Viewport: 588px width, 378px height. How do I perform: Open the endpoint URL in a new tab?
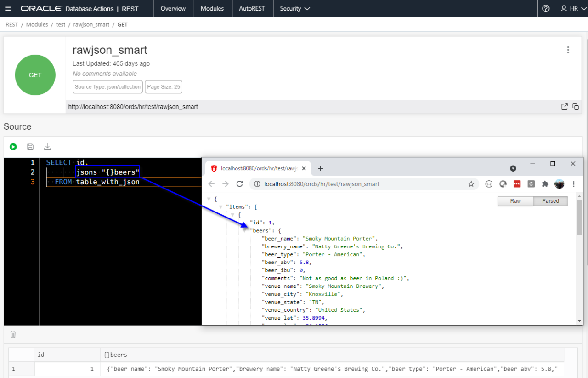565,106
